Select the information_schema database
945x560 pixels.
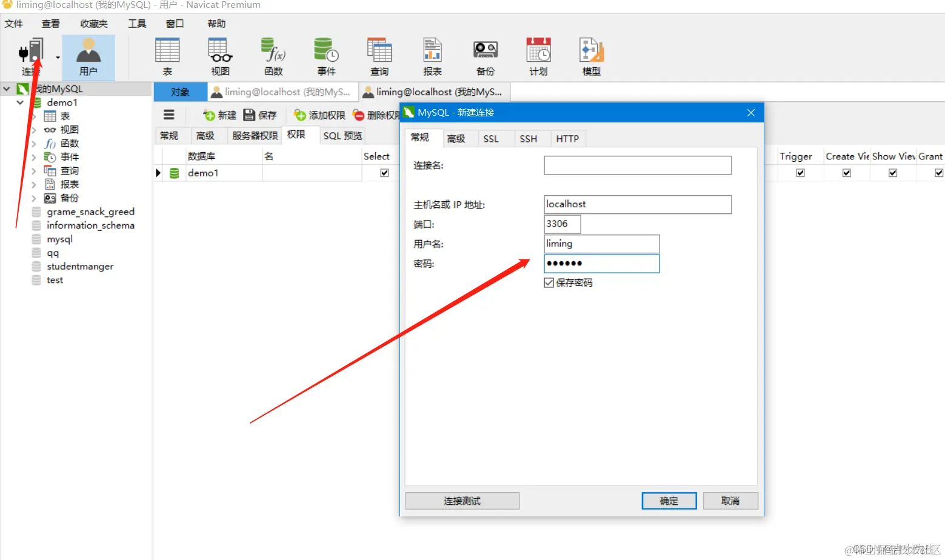pos(84,225)
